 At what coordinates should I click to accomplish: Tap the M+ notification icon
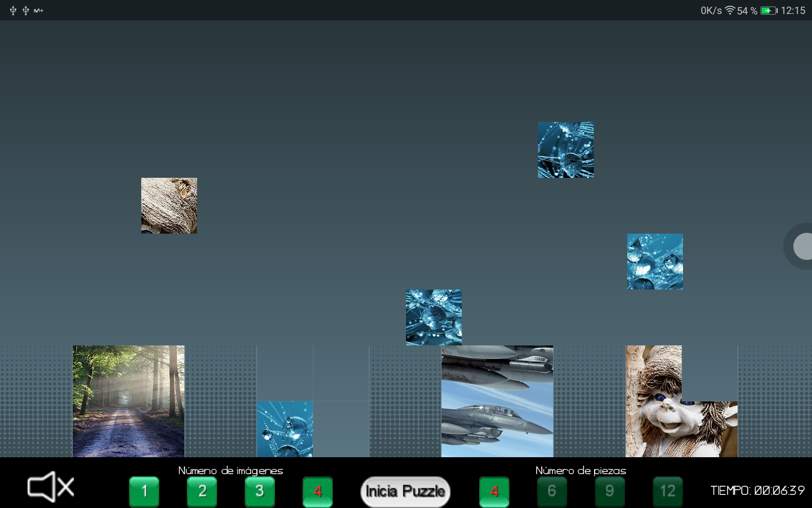click(38, 10)
